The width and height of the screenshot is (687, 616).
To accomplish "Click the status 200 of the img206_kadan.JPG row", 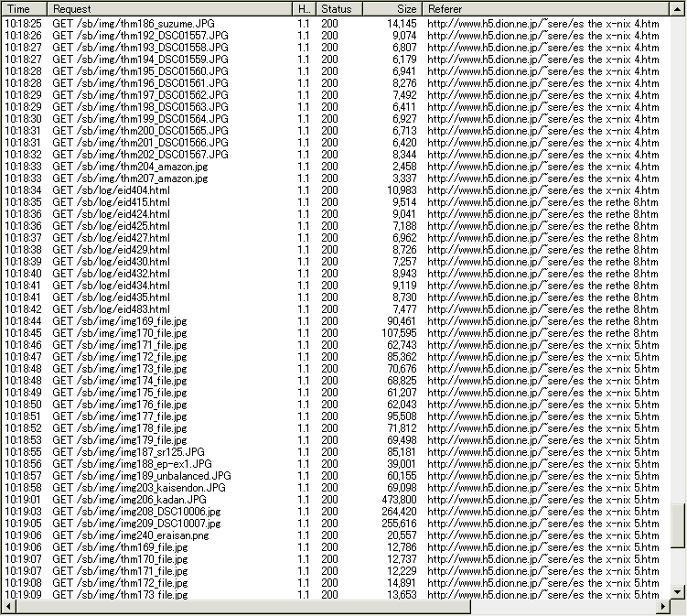I will click(x=329, y=500).
